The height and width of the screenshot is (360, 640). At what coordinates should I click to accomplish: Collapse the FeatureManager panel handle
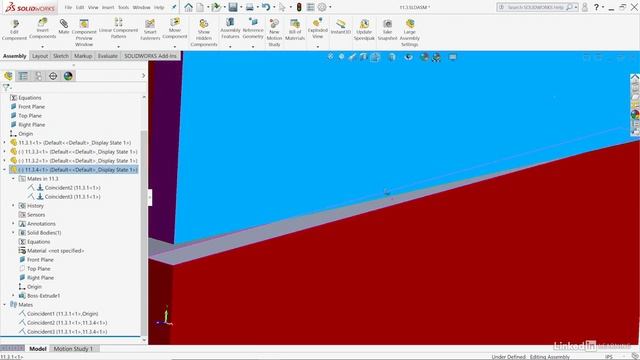click(150, 198)
